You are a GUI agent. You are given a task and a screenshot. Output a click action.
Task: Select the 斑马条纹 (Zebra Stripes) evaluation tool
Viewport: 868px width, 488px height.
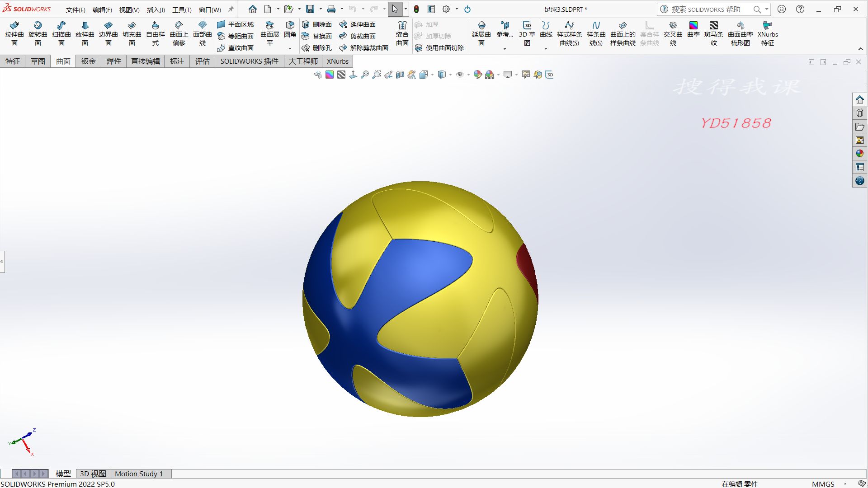[713, 33]
